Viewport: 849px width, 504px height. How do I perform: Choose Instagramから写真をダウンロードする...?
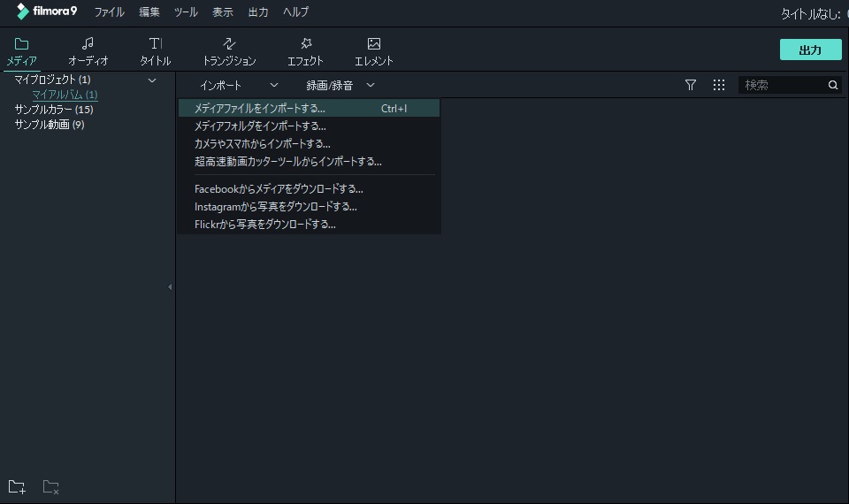pyautogui.click(x=310, y=206)
